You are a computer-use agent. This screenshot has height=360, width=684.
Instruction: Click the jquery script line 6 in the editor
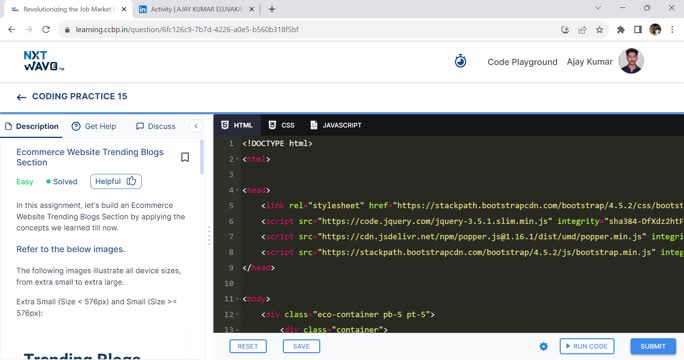[x=472, y=221]
